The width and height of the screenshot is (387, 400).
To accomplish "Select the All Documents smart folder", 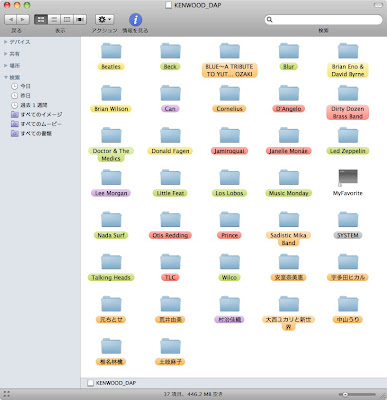I will (x=31, y=133).
